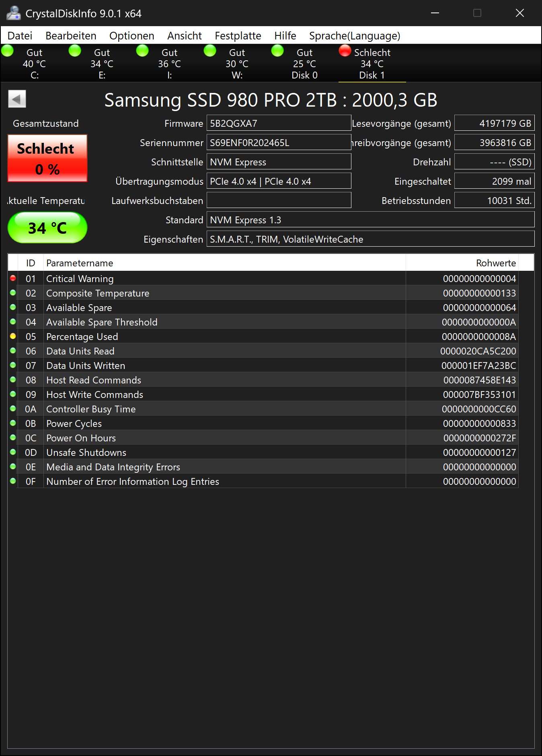
Task: Open the Festplatte menu
Action: [x=238, y=36]
